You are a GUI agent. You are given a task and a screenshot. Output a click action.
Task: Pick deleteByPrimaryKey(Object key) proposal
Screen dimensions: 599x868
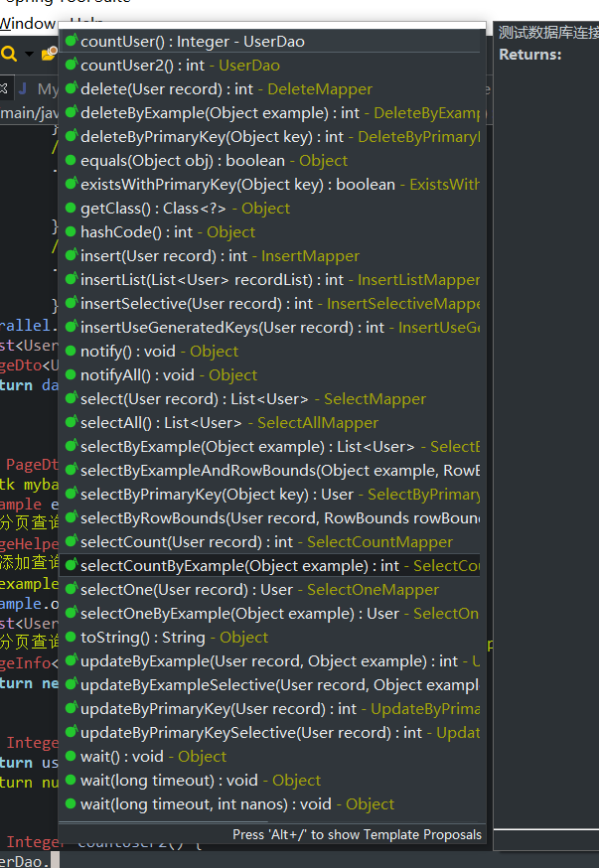(x=269, y=137)
